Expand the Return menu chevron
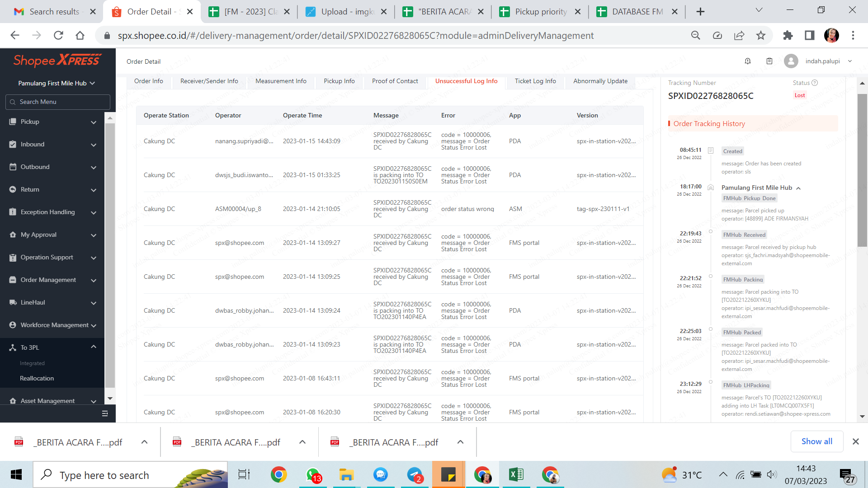This screenshot has height=488, width=868. pyautogui.click(x=94, y=190)
